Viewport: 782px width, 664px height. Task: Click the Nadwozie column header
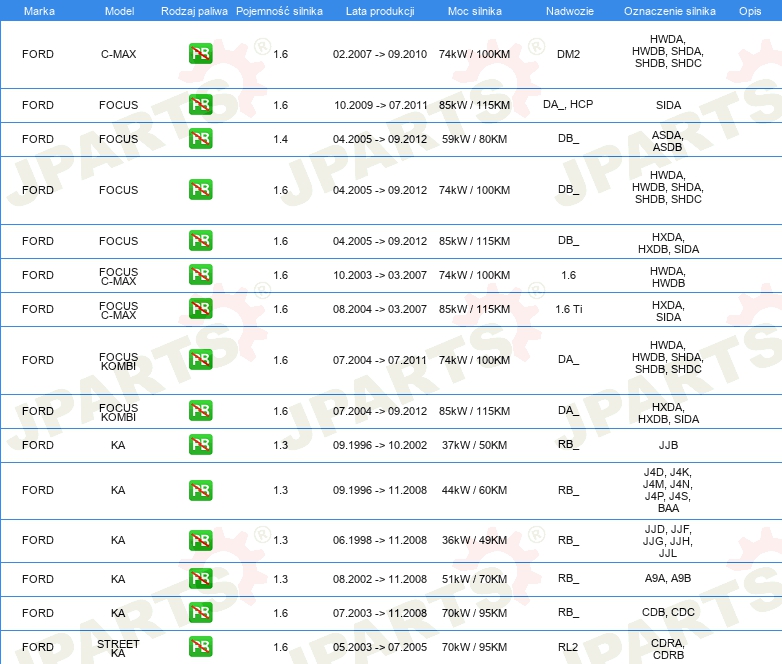(570, 11)
